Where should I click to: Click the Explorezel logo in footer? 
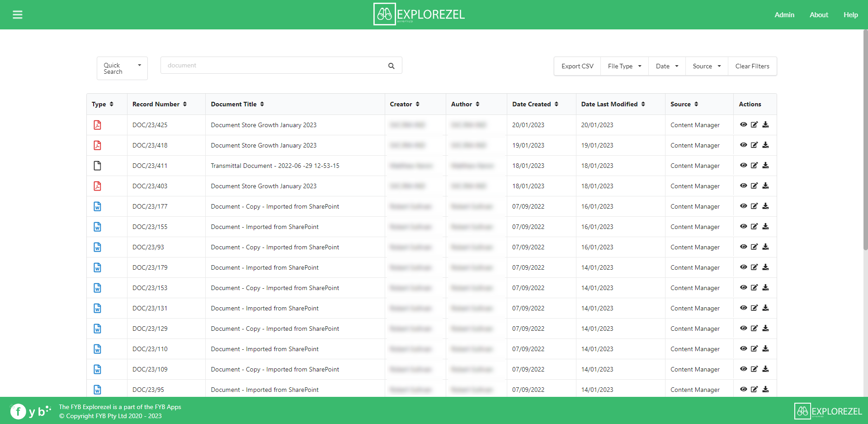coord(828,411)
